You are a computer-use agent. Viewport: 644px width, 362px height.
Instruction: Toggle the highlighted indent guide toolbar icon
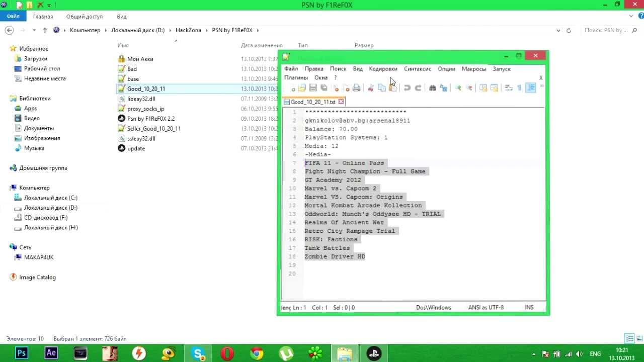tap(530, 88)
